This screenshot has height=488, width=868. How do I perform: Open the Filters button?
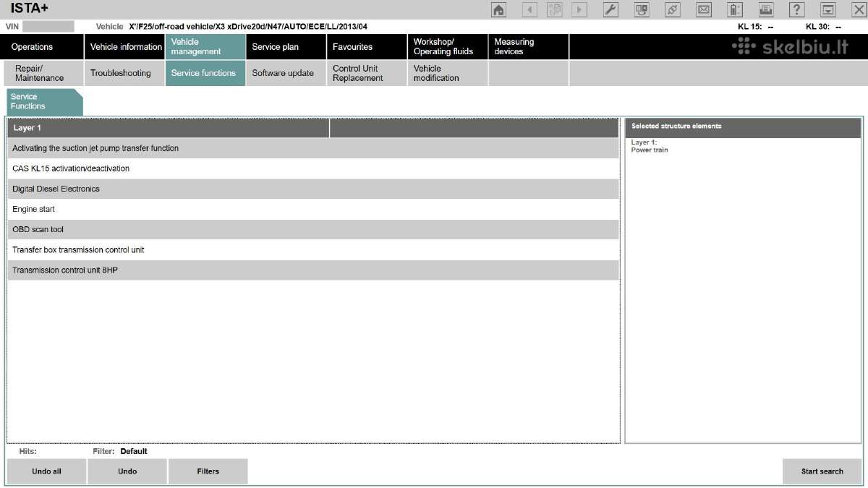pyautogui.click(x=208, y=471)
